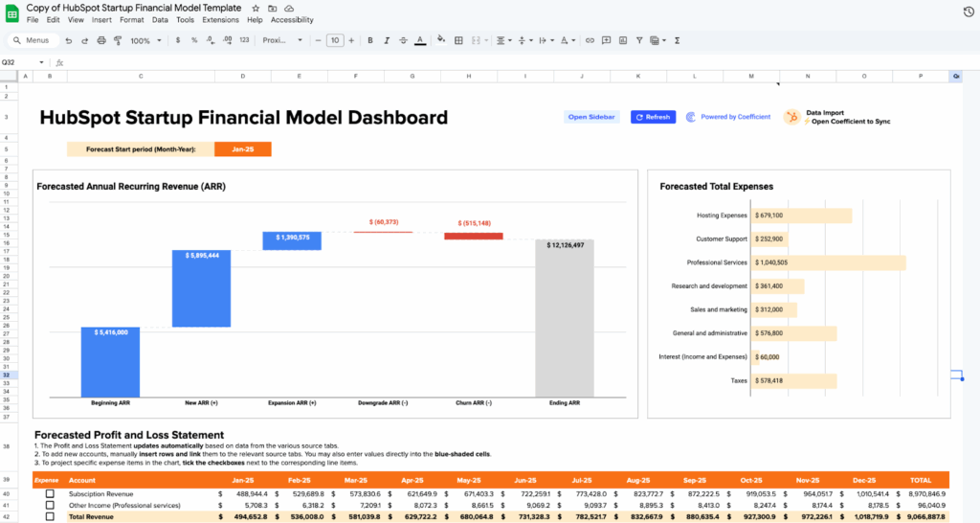The image size is (980, 523).
Task: Tick the Subscription Revenue checkbox
Action: tap(49, 493)
